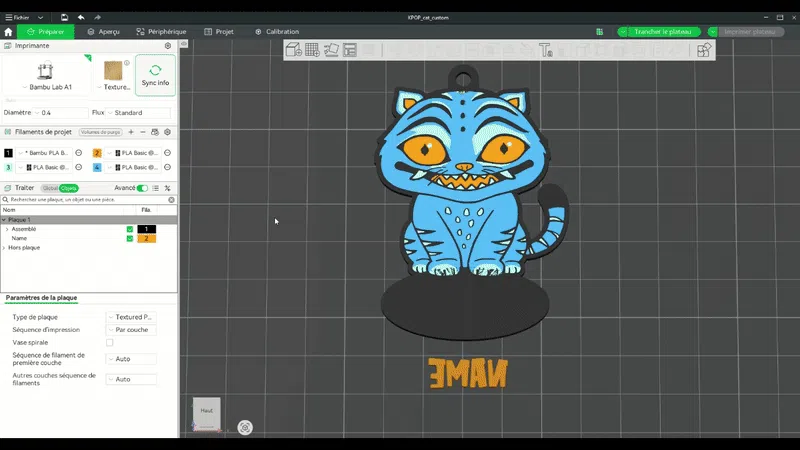
Task: Open Autres couches séquence Auto dropdown
Action: (131, 379)
